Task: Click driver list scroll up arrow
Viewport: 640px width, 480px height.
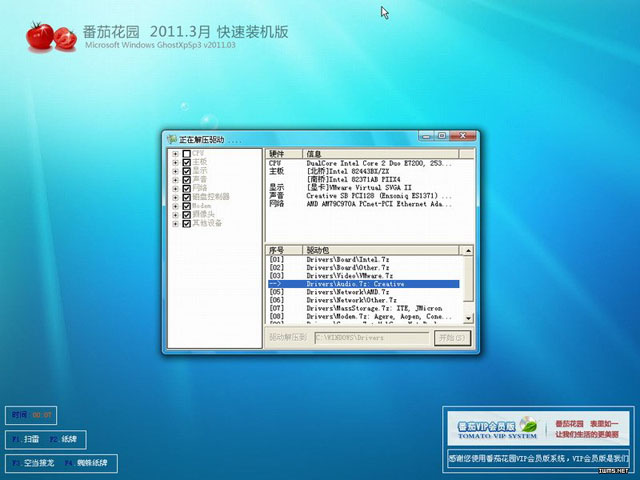Action: pyautogui.click(x=468, y=251)
